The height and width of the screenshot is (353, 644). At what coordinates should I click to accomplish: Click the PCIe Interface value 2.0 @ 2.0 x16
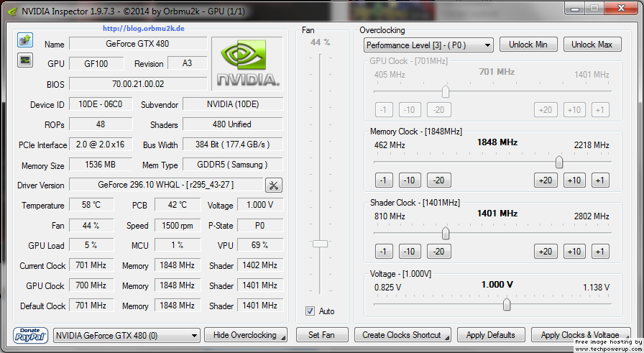tap(101, 145)
